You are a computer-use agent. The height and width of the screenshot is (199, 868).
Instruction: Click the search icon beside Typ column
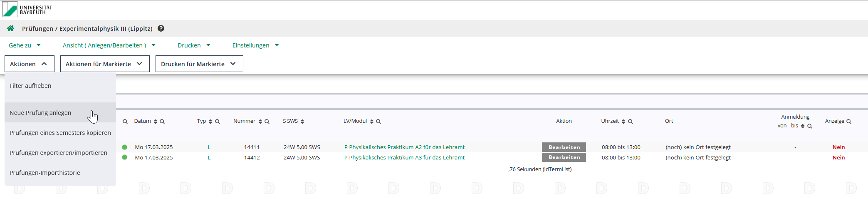click(x=218, y=122)
